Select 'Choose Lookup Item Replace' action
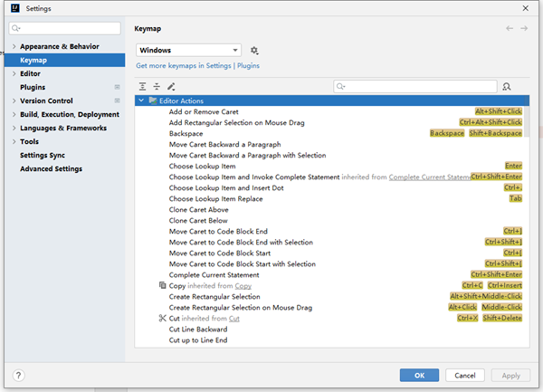Screen dimensions: 543x392 coord(215,199)
